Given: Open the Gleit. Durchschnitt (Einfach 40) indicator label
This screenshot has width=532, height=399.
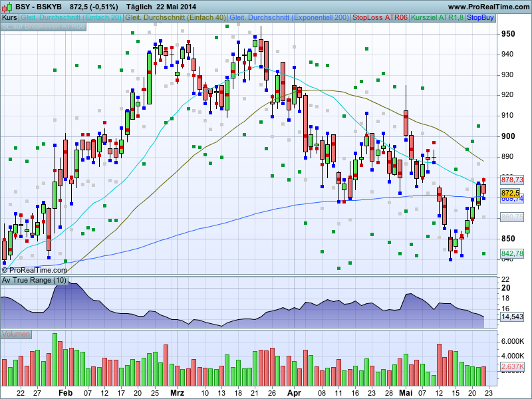Looking at the screenshot, I should [x=176, y=17].
